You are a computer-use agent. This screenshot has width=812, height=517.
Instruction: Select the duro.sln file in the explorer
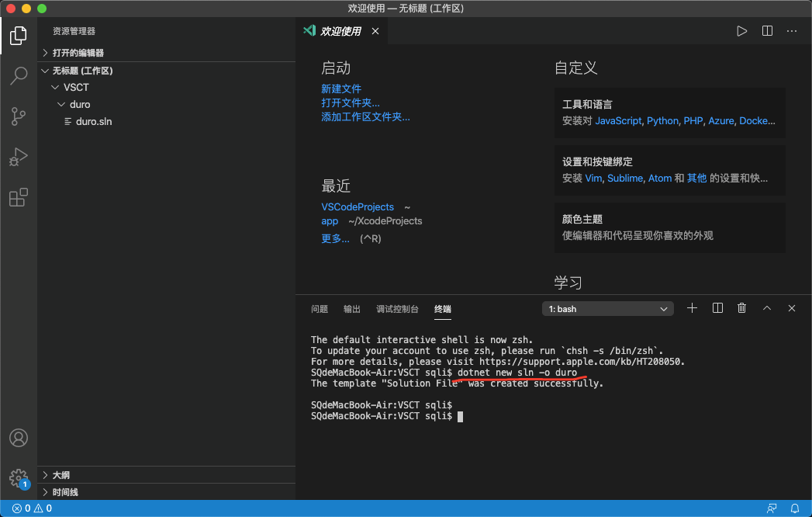pos(95,121)
